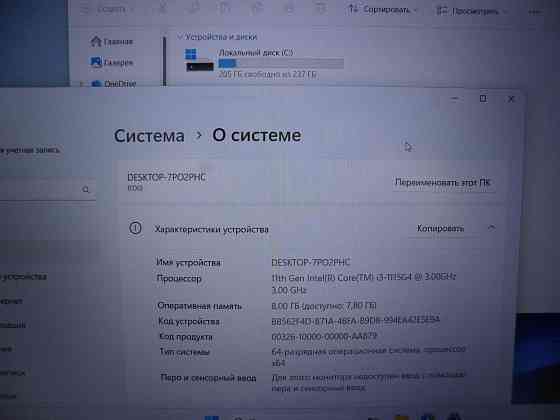The image size is (560, 420).
Task: Expand the OneDrive tree node arrow
Action: [x=82, y=84]
